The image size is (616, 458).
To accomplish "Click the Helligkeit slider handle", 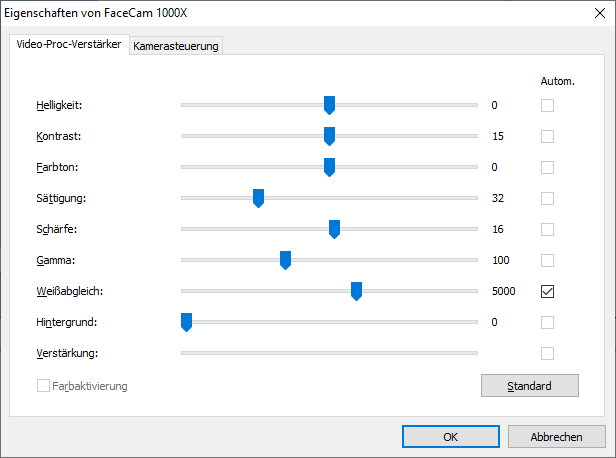I will [x=329, y=105].
